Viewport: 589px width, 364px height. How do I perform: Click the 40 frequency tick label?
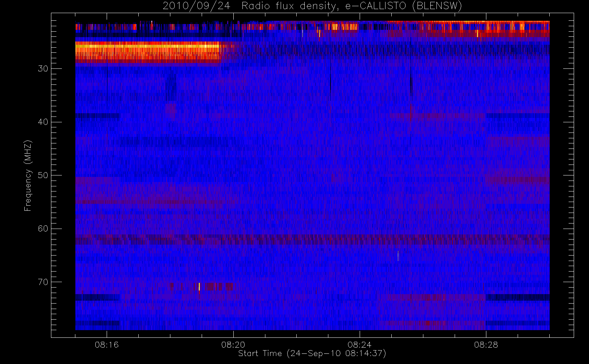click(x=43, y=122)
